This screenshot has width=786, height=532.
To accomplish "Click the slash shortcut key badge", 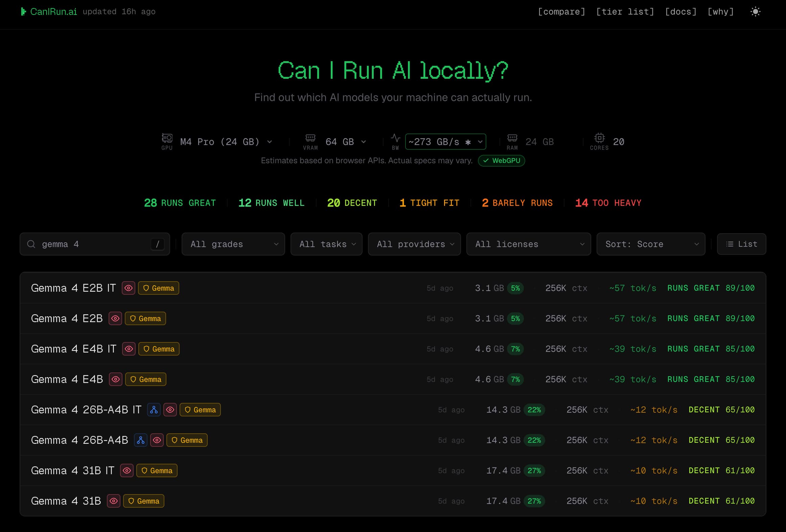I will pyautogui.click(x=158, y=244).
